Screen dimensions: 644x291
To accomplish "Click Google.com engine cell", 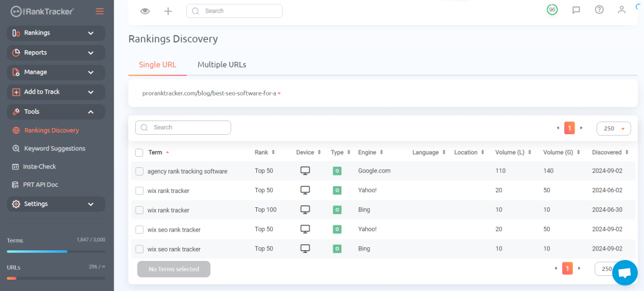I will pos(374,170).
